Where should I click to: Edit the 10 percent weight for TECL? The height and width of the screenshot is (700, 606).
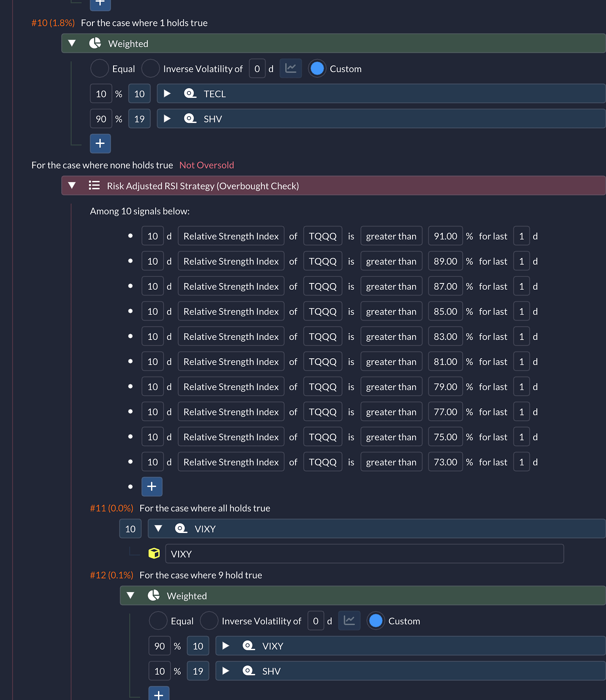coord(101,94)
